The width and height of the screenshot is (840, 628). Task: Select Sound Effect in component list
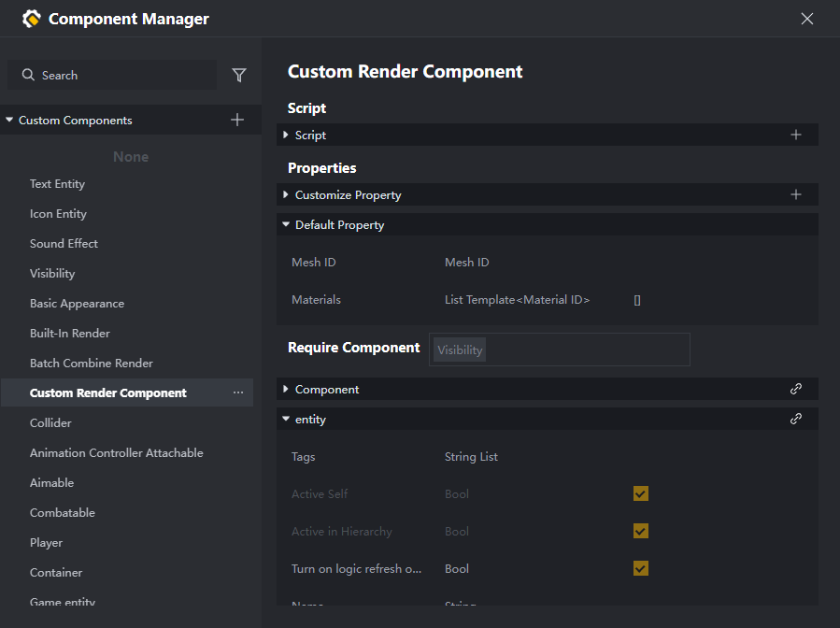tap(64, 244)
